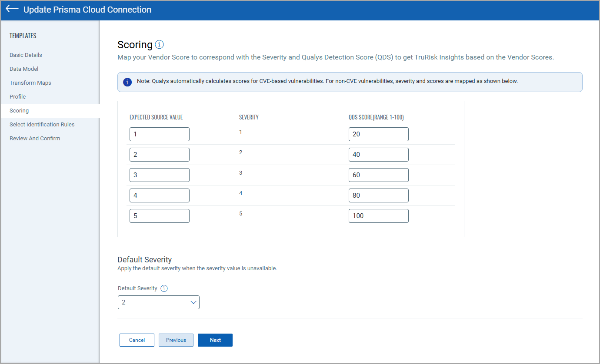Click the info icon beside Scoring heading
The height and width of the screenshot is (364, 600).
tap(159, 44)
